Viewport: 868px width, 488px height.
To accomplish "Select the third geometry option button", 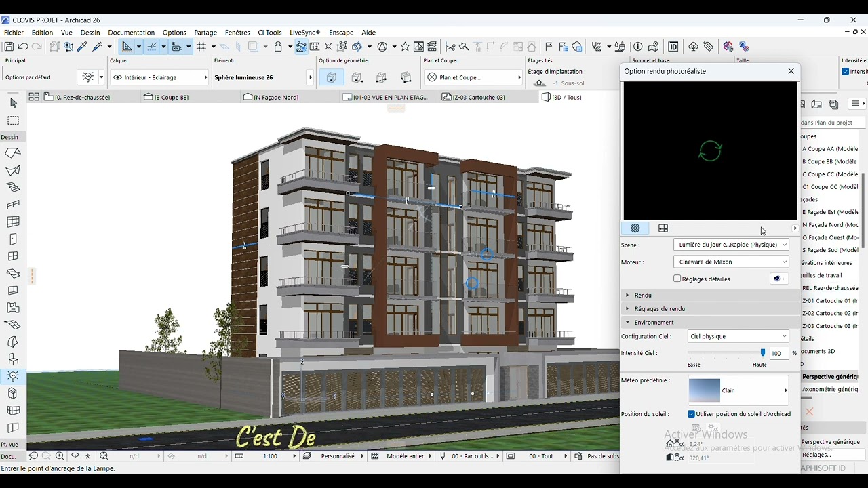I will pos(381,77).
